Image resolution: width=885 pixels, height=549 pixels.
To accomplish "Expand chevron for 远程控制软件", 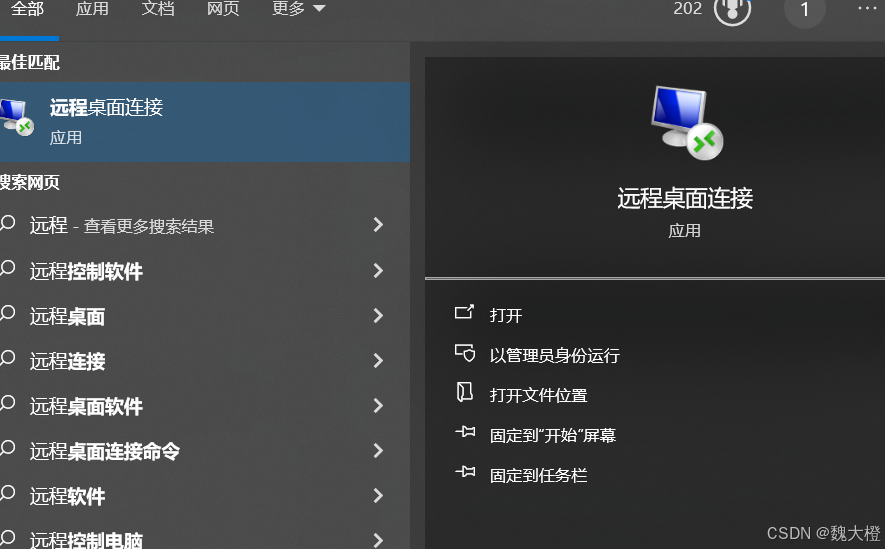I will tap(378, 270).
